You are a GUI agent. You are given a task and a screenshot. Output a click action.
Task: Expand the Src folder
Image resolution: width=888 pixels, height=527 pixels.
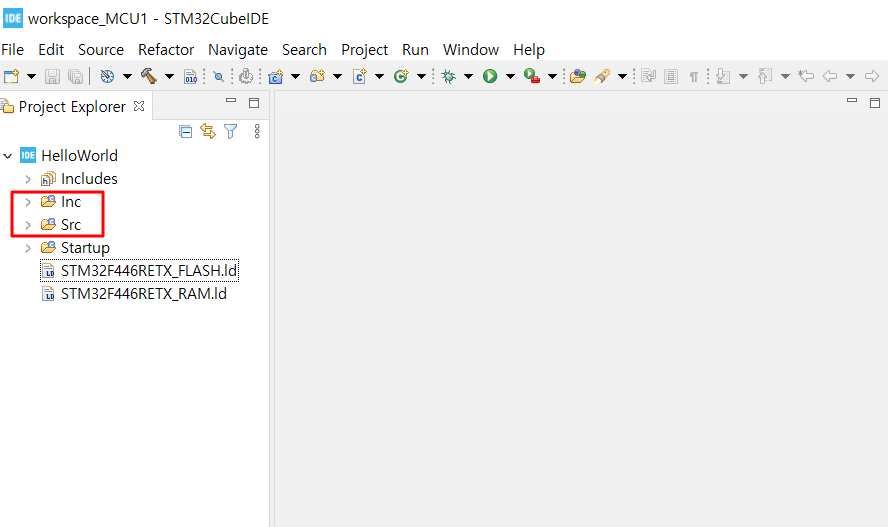point(28,225)
